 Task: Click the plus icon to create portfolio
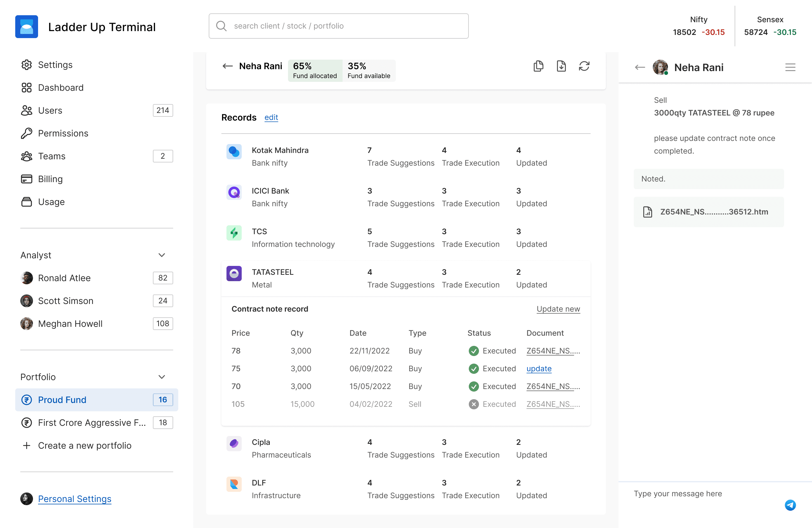(x=27, y=446)
